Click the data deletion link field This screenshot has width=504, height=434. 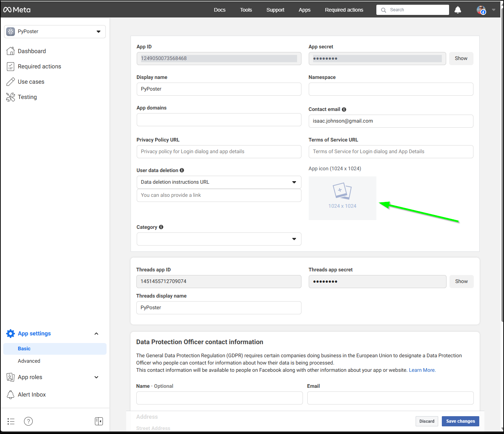pos(219,195)
